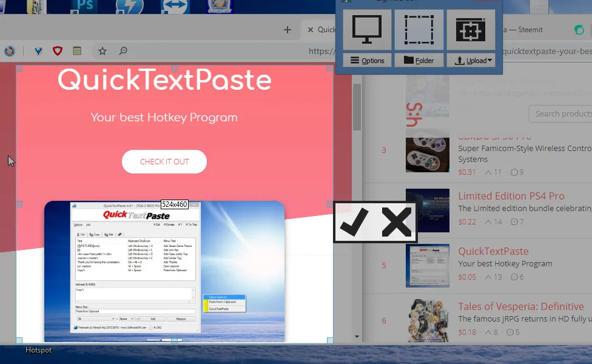The height and width of the screenshot is (364, 592).
Task: Click the yellow notepad extension icon
Action: click(x=77, y=50)
